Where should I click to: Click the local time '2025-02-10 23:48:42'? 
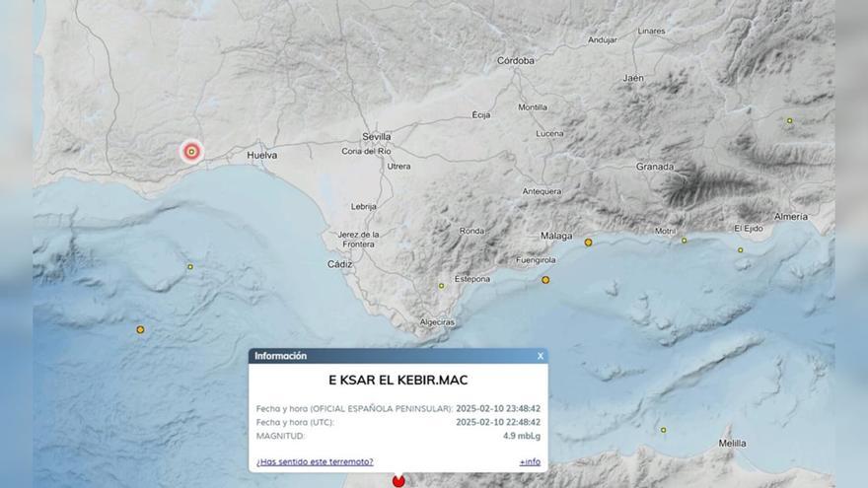pos(498,409)
